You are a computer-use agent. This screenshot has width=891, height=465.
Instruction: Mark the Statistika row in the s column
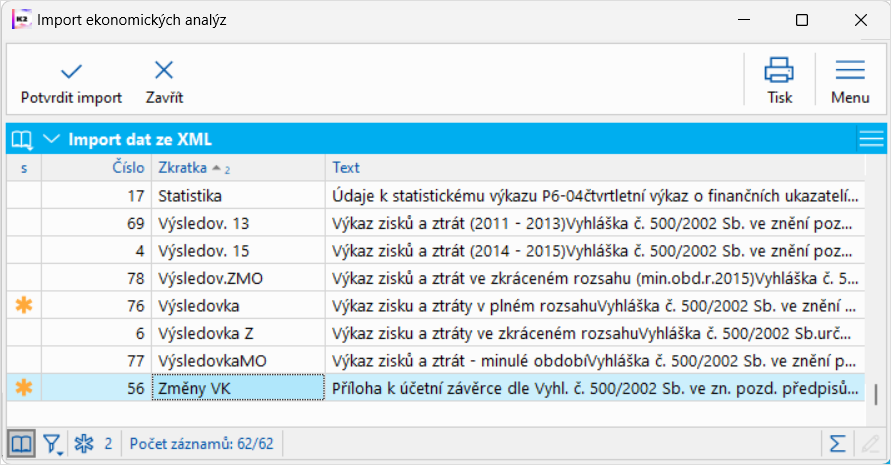24,196
